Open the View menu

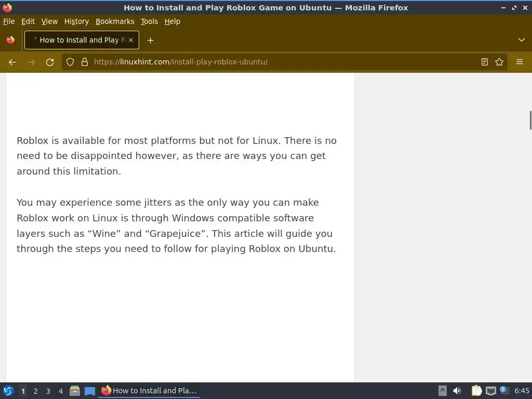click(x=49, y=21)
